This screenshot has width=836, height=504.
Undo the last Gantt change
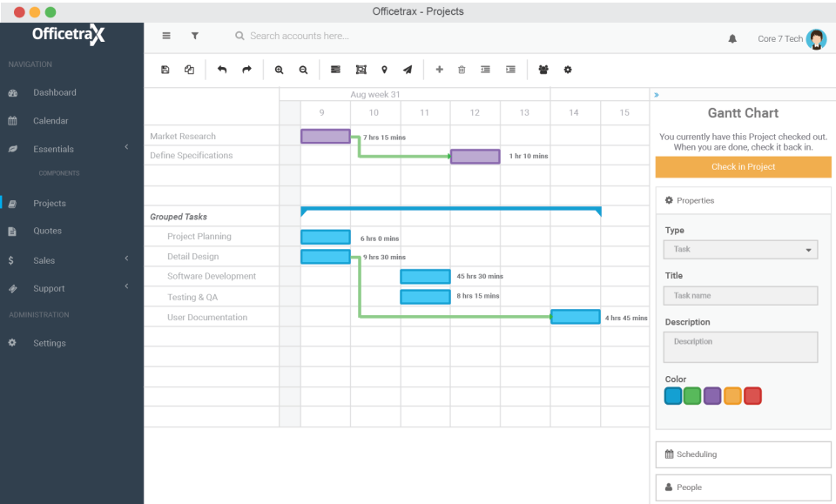[222, 70]
